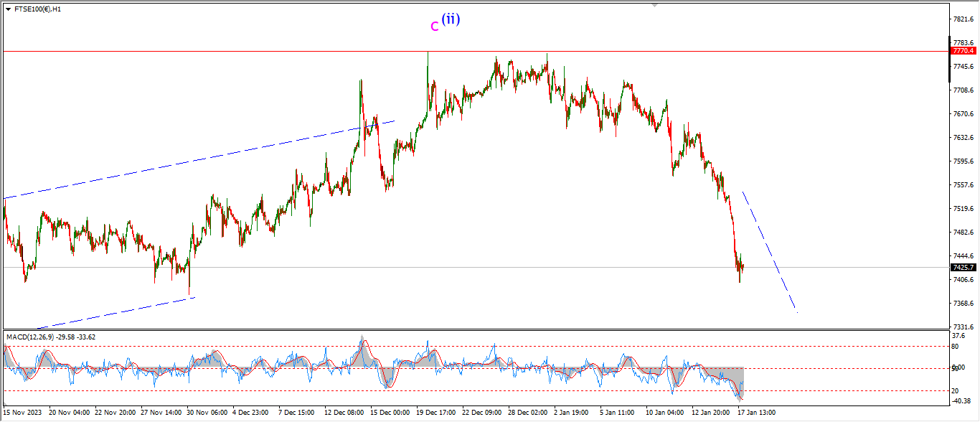Select the red horizontal line at 7770.4
The image size is (980, 422).
215,51
